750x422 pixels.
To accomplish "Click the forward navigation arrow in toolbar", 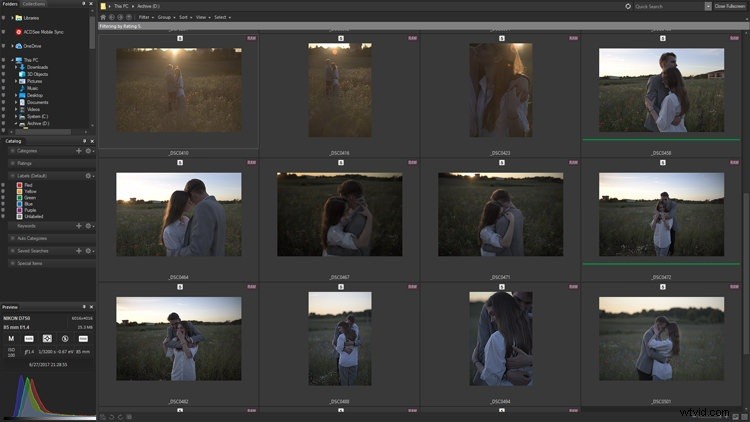I will (x=120, y=17).
